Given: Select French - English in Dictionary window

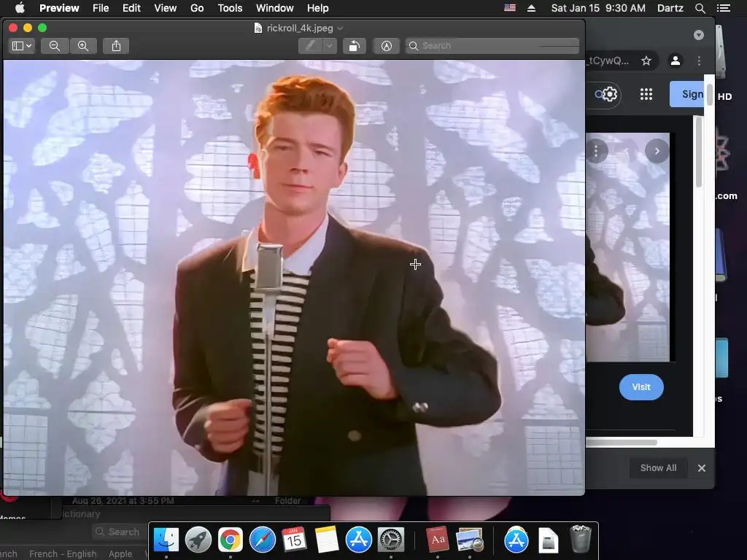Looking at the screenshot, I should pyautogui.click(x=63, y=554).
